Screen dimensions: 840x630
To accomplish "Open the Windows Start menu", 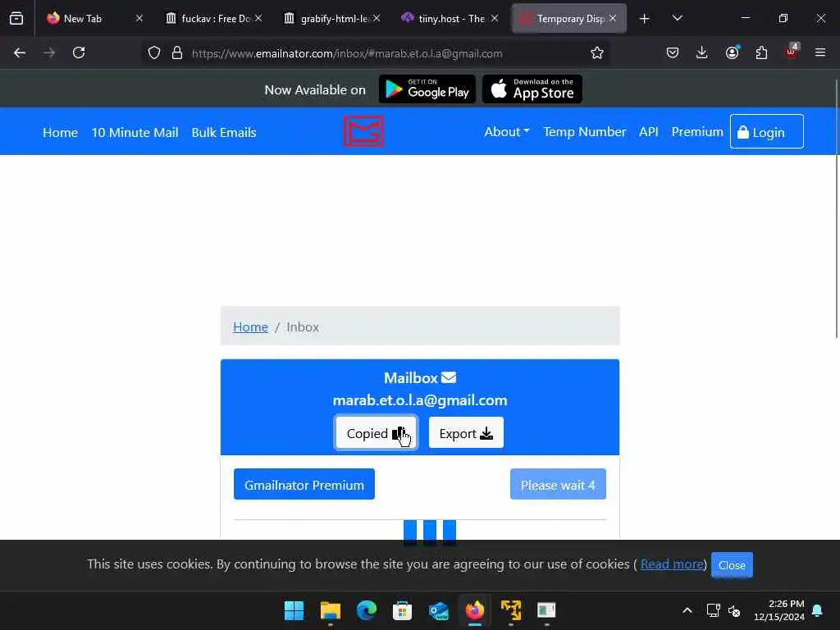I will point(294,610).
